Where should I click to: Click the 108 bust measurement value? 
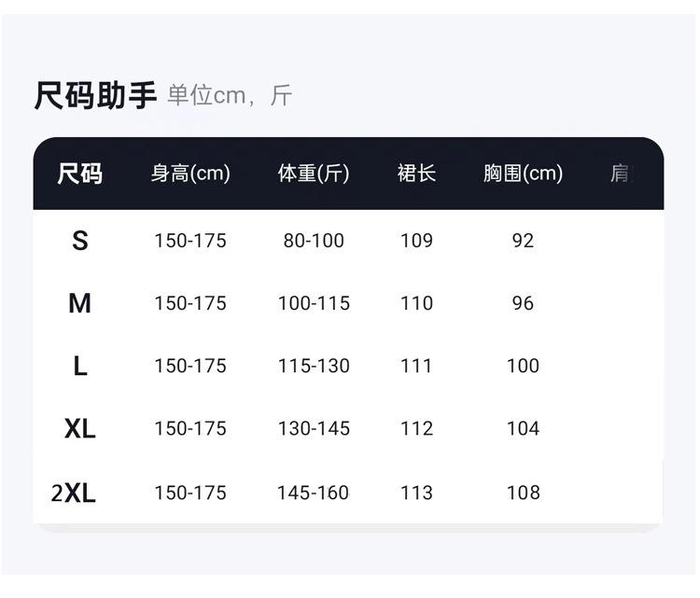pyautogui.click(x=523, y=493)
